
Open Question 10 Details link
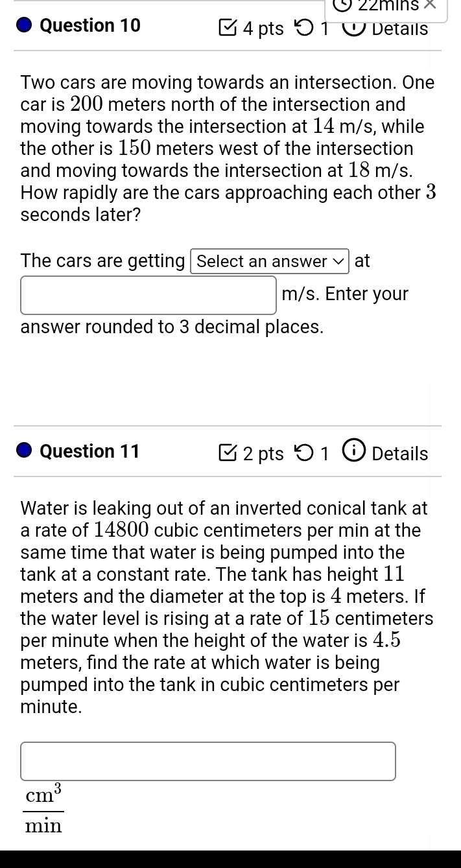coord(400,29)
